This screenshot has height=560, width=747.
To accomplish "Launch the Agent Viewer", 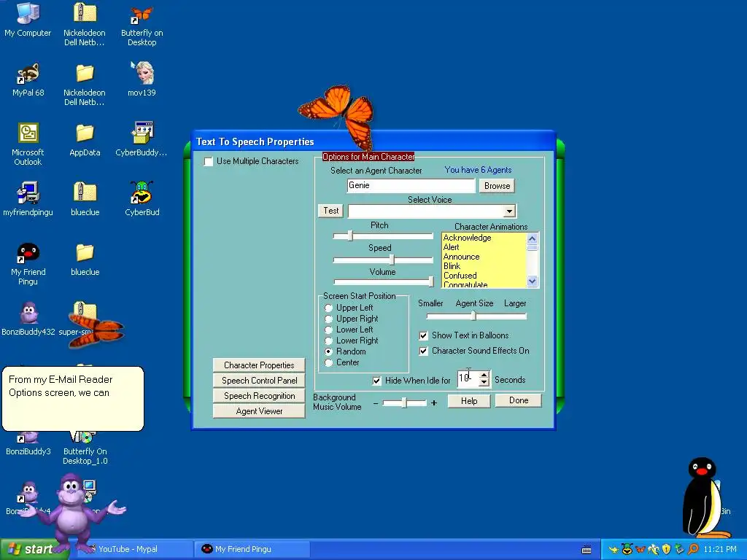I will [x=259, y=411].
